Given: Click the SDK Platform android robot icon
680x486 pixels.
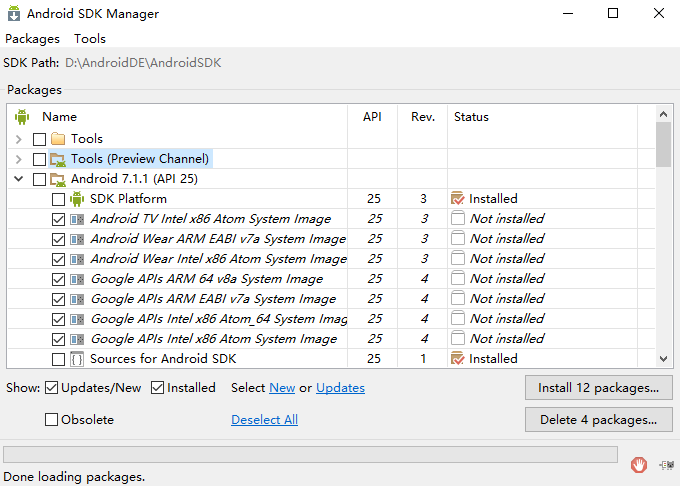Looking at the screenshot, I should (x=77, y=199).
